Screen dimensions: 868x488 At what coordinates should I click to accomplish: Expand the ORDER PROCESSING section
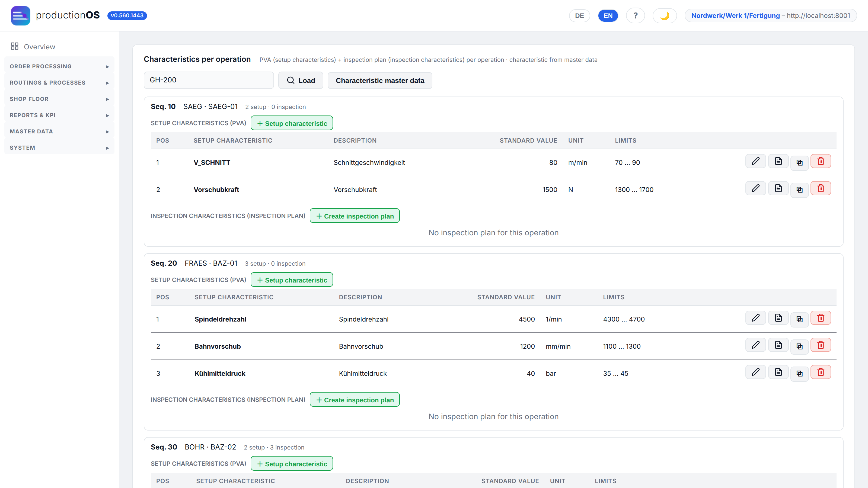point(59,66)
